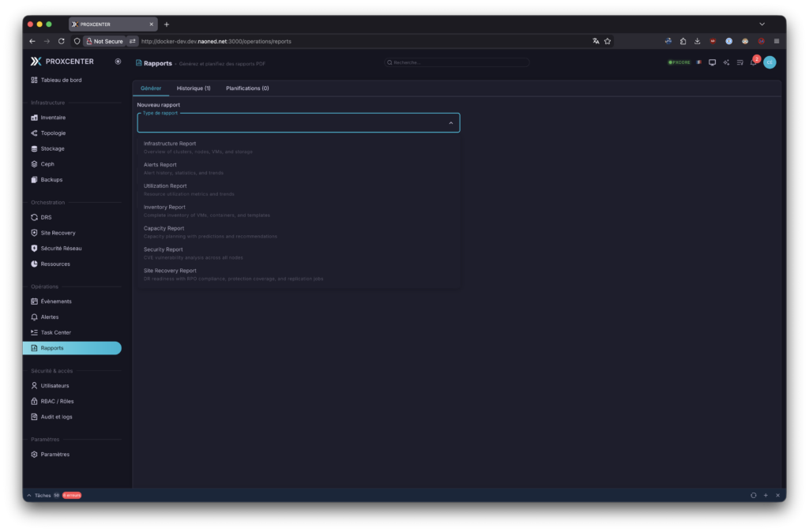Collapse the Type de rapport dropdown arrow
Image resolution: width=809 pixels, height=532 pixels.
[451, 123]
